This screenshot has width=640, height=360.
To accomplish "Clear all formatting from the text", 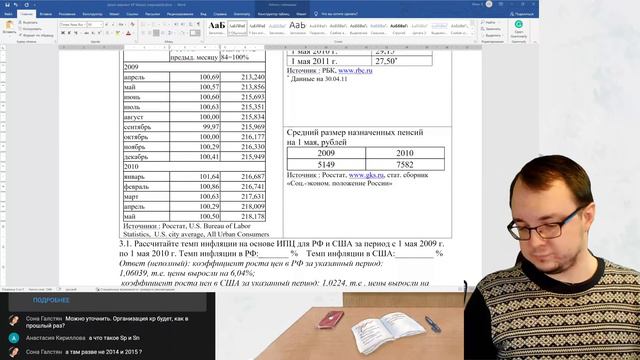I will [x=132, y=24].
